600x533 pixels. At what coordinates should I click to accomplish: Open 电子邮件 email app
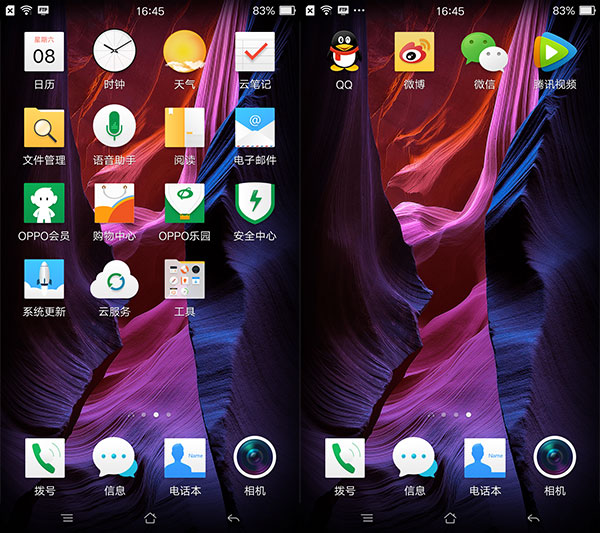click(x=255, y=127)
